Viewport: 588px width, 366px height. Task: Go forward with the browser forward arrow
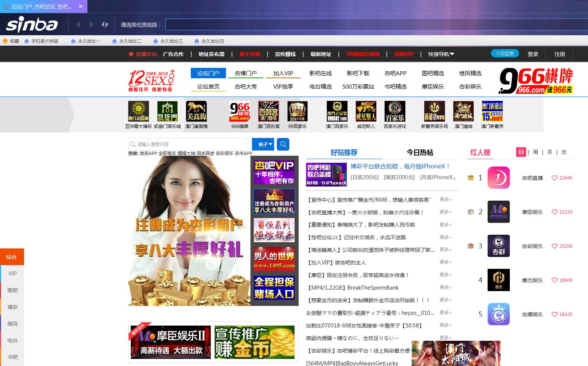92,24
